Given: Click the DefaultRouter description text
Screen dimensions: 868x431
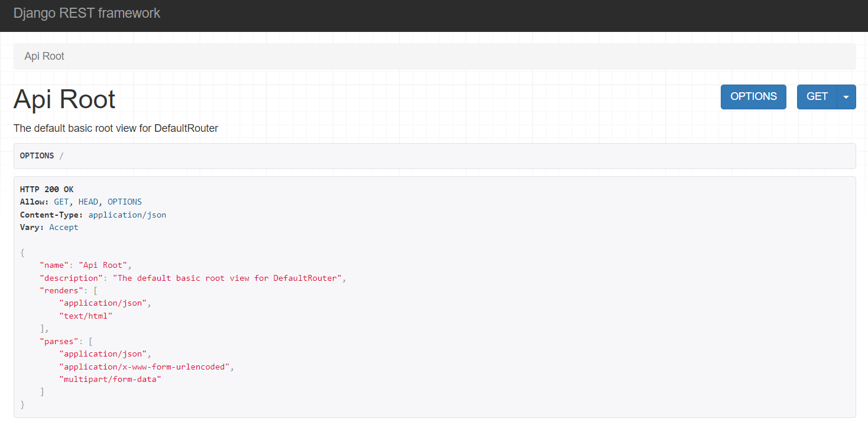Looking at the screenshot, I should [x=115, y=128].
